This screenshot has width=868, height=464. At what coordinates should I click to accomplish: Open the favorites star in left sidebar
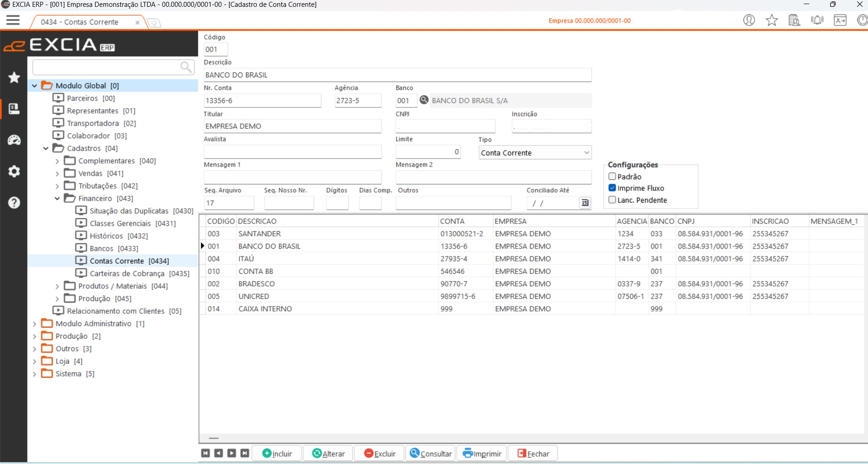(14, 78)
